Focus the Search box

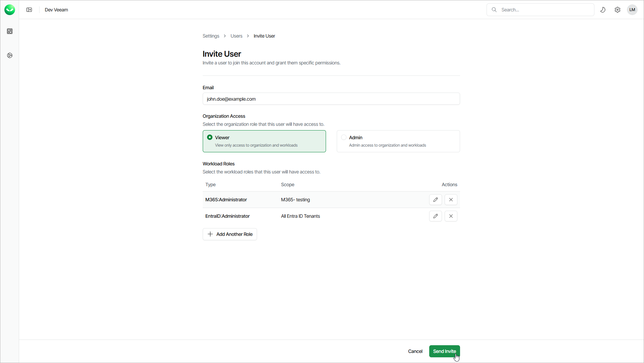544,10
